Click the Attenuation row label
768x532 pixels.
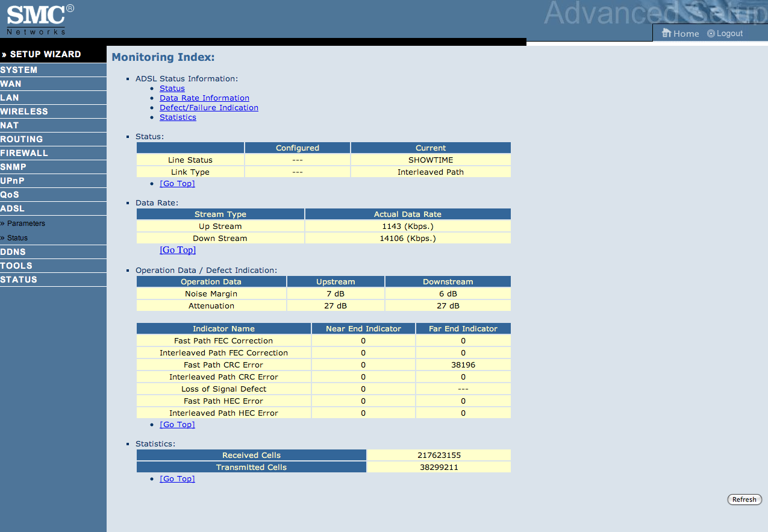(211, 306)
